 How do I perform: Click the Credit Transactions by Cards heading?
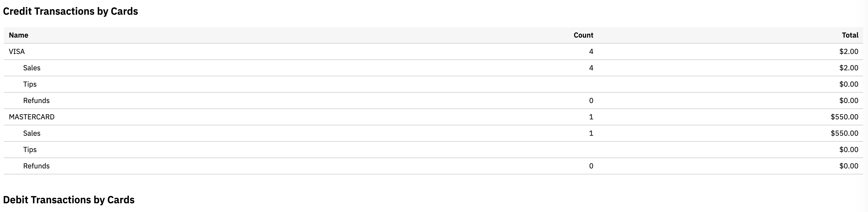(x=70, y=11)
